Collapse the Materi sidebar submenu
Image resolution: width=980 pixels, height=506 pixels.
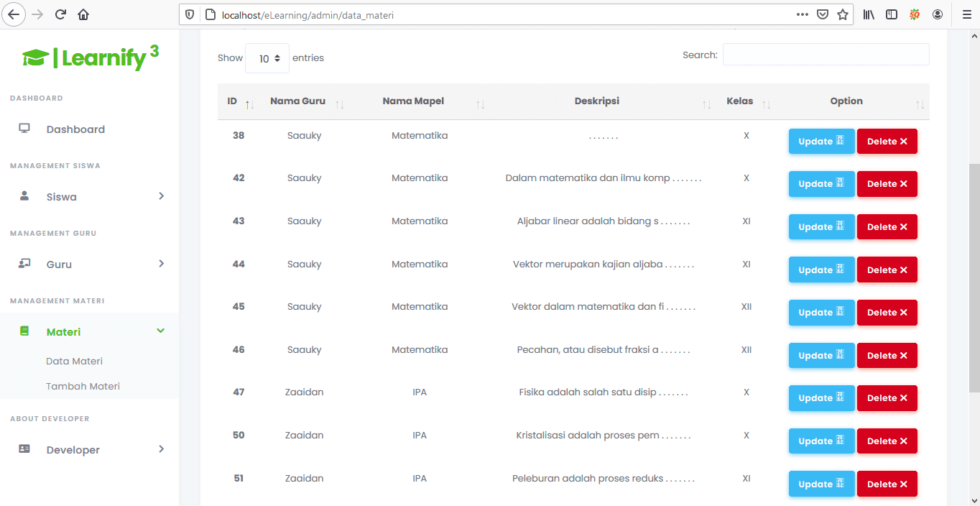point(160,331)
